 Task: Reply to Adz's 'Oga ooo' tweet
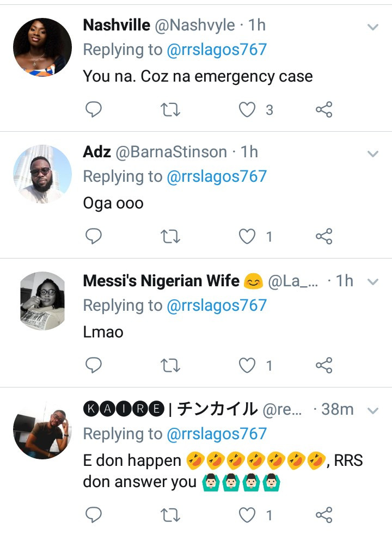[x=94, y=236]
